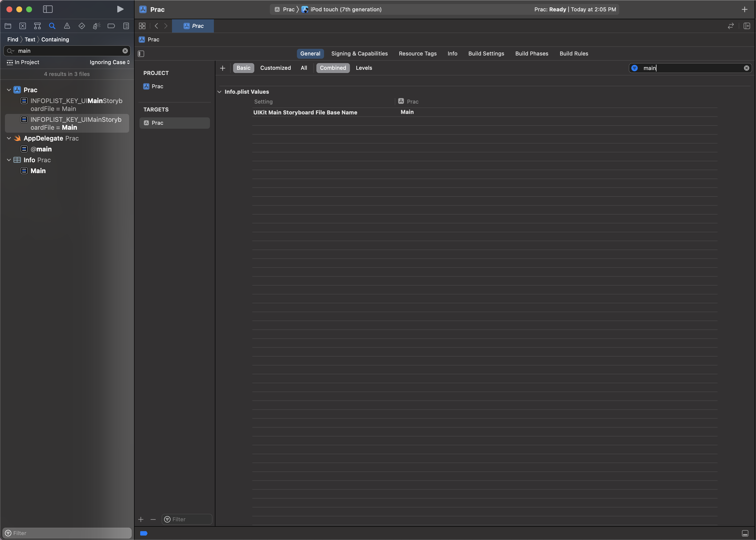Select the Find navigator magnifier icon
The image size is (756, 540).
tap(52, 26)
